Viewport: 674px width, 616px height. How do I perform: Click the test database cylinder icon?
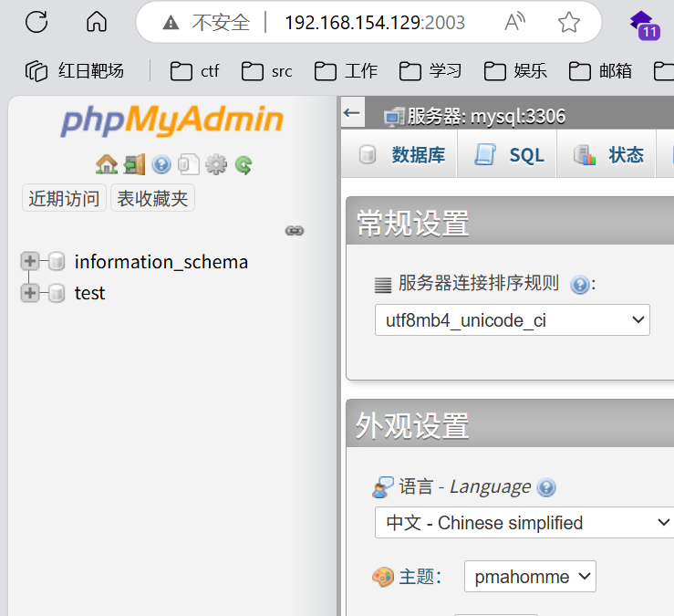(57, 293)
